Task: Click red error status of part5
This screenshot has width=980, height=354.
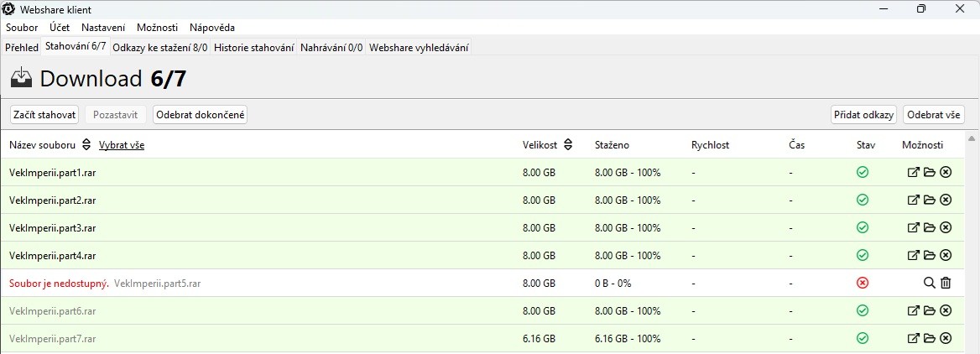Action: click(x=863, y=284)
